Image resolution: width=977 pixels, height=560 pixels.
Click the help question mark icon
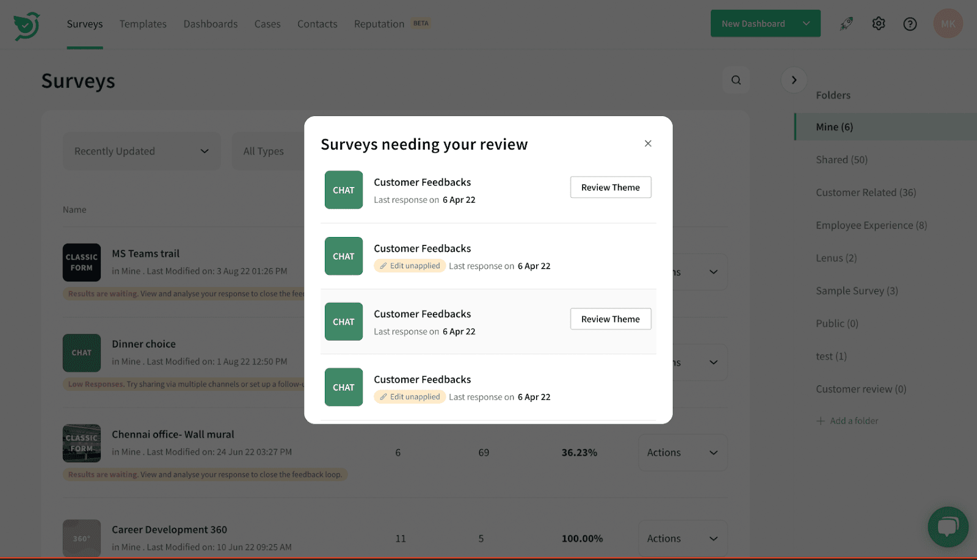[910, 24]
